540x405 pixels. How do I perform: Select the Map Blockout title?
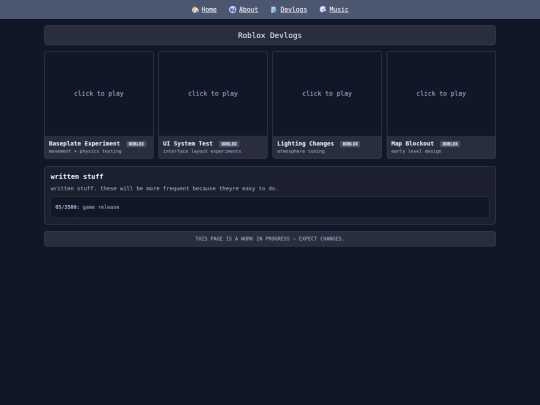click(413, 144)
